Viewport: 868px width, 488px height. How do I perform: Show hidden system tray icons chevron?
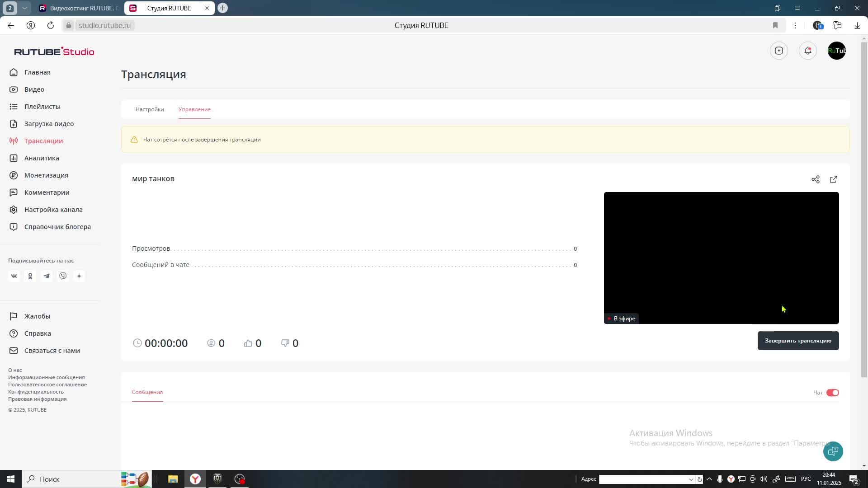pos(709,479)
